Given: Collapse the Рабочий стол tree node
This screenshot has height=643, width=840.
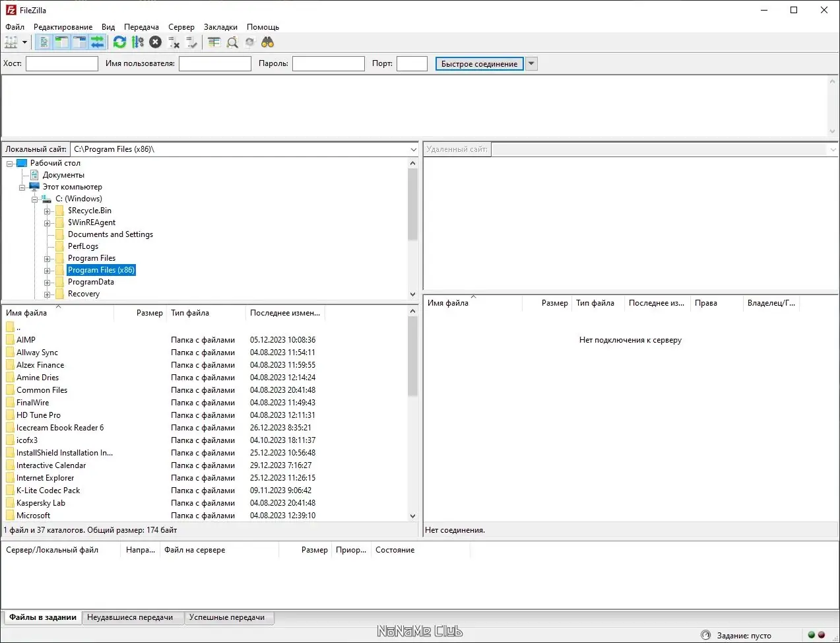Looking at the screenshot, I should click(10, 163).
